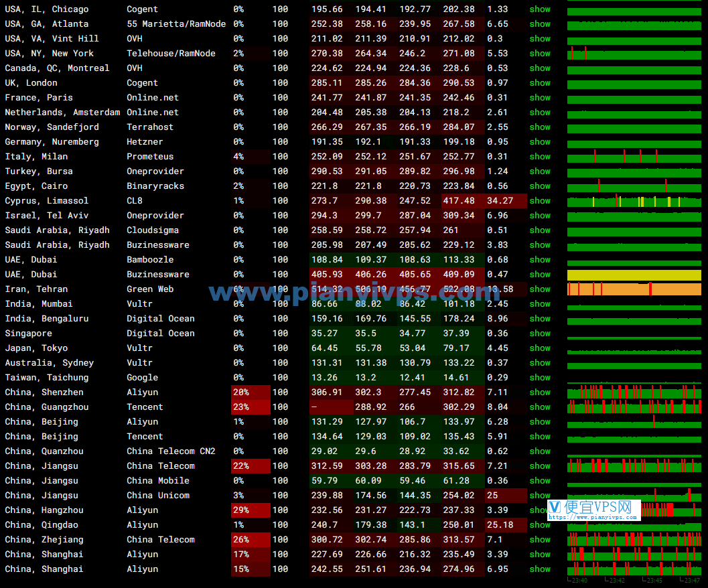The image size is (708, 588).
Task: Select the China Mobile provider name
Action: click(x=158, y=482)
